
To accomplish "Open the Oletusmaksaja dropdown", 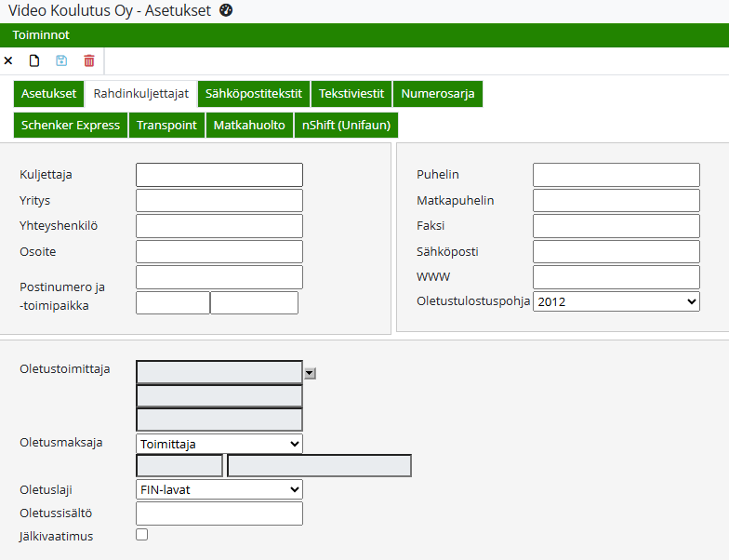I will (x=219, y=444).
